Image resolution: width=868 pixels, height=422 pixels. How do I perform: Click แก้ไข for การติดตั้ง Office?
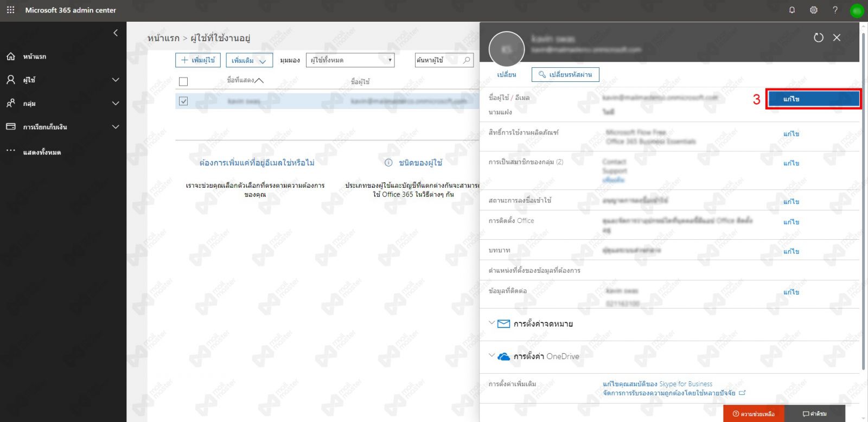[792, 222]
